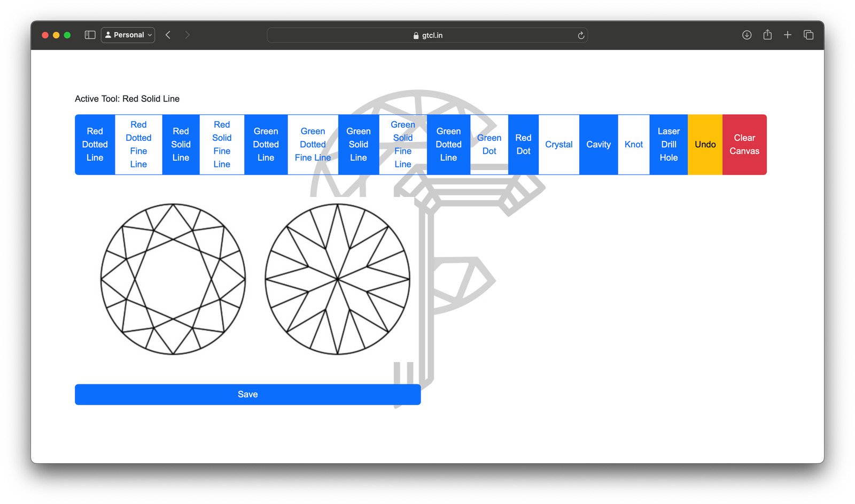The image size is (855, 504).
Task: Reload the page using refresh icon
Action: coord(581,35)
